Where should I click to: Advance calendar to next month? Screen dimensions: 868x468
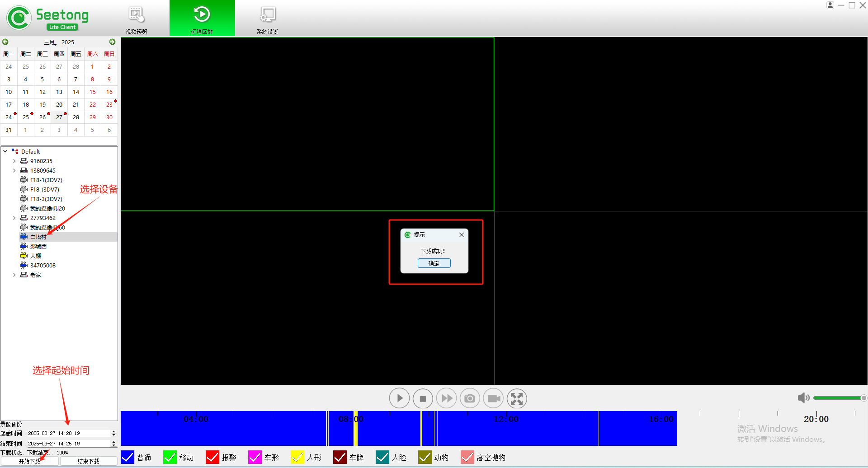tap(112, 42)
